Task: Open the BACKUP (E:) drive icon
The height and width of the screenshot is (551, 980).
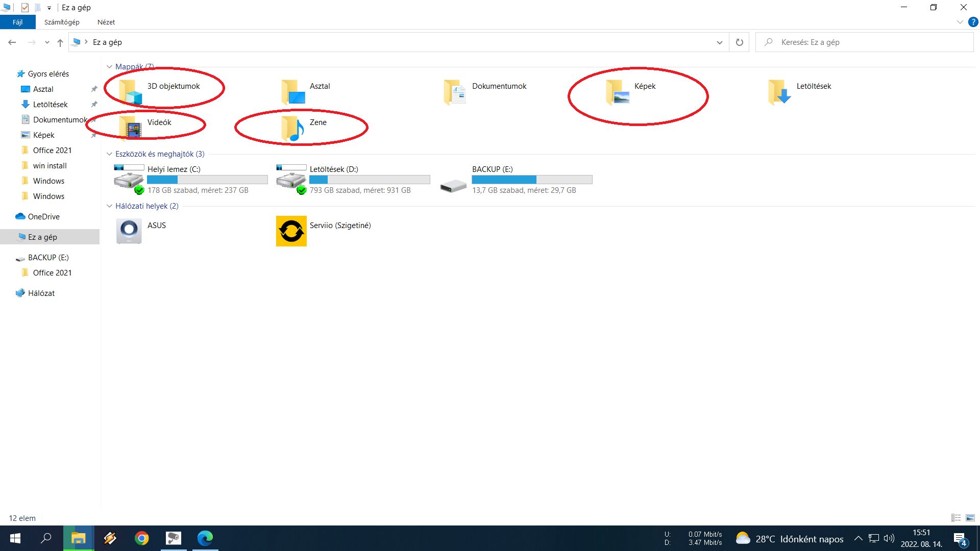Action: (x=453, y=185)
